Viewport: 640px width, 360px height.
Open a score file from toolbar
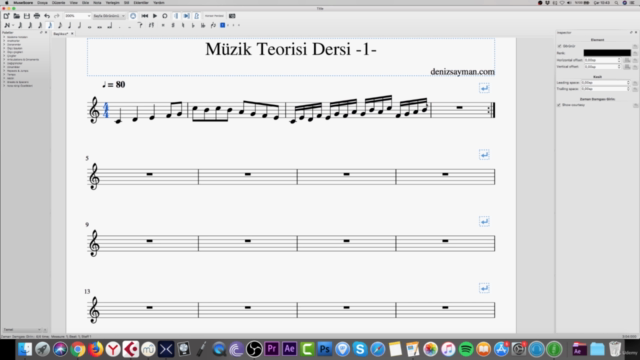click(x=16, y=16)
